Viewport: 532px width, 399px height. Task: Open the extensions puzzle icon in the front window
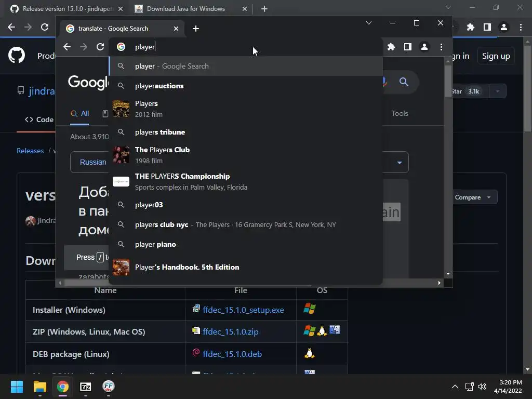(391, 47)
